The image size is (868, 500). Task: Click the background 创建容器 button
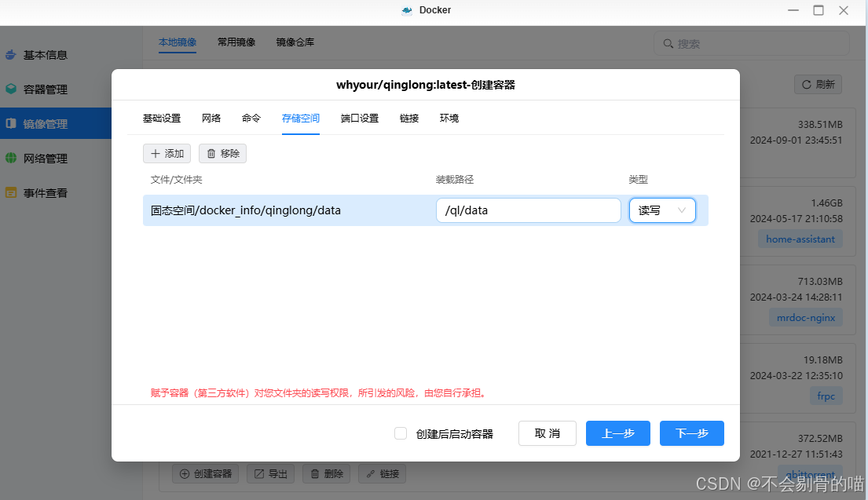click(x=205, y=474)
